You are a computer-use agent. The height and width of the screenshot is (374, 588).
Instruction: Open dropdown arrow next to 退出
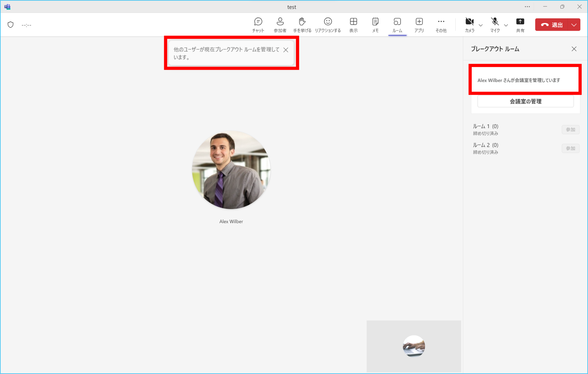click(574, 25)
